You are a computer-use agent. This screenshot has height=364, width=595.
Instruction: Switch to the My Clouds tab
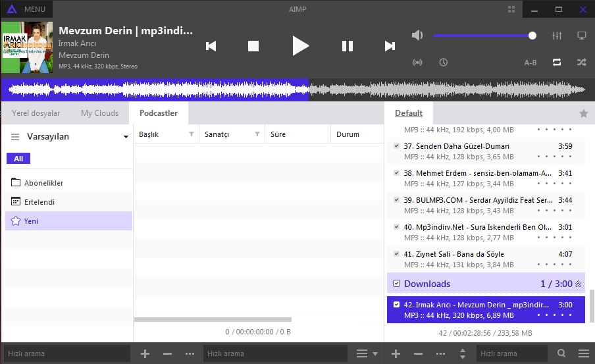coord(99,113)
